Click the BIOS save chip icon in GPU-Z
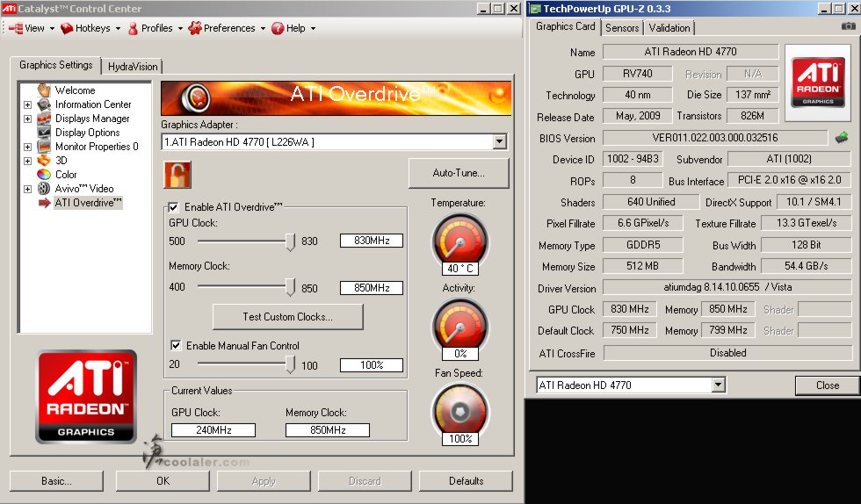 [x=842, y=137]
